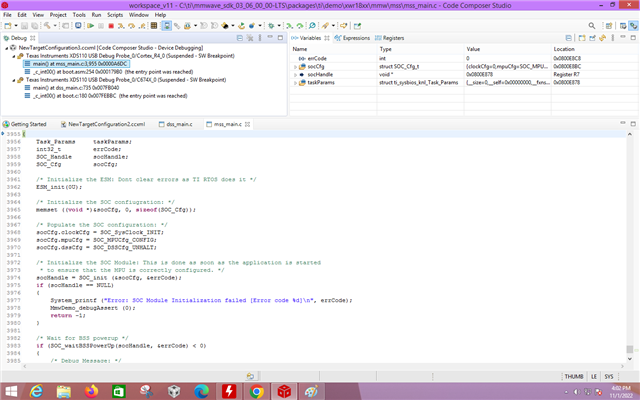Expand the taskParams variable row
The width and height of the screenshot is (640, 400).
295,83
